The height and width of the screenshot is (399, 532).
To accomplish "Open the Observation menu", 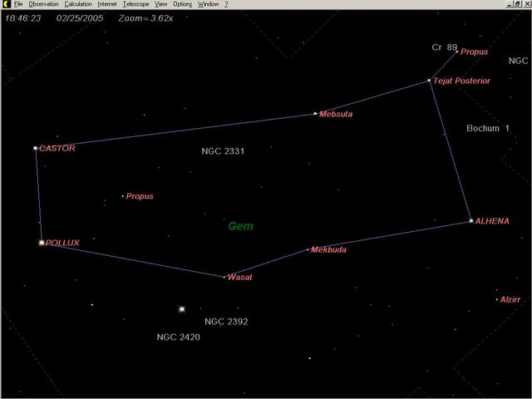I will pos(44,4).
